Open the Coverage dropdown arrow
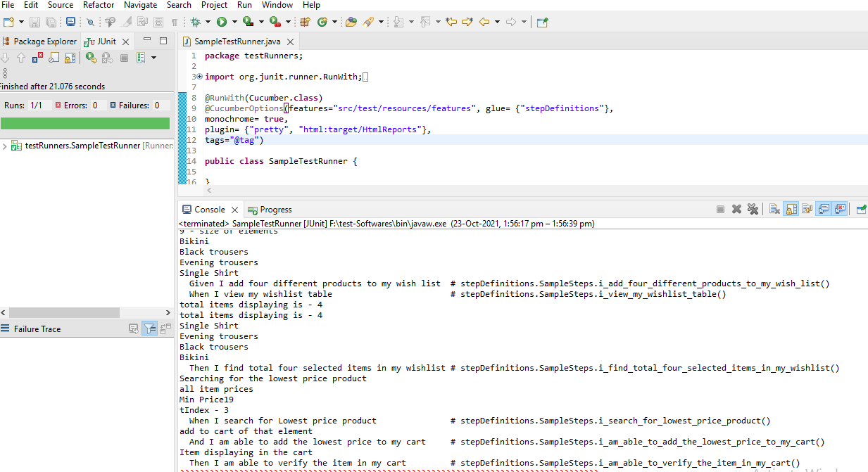The image size is (868, 472). [260, 22]
